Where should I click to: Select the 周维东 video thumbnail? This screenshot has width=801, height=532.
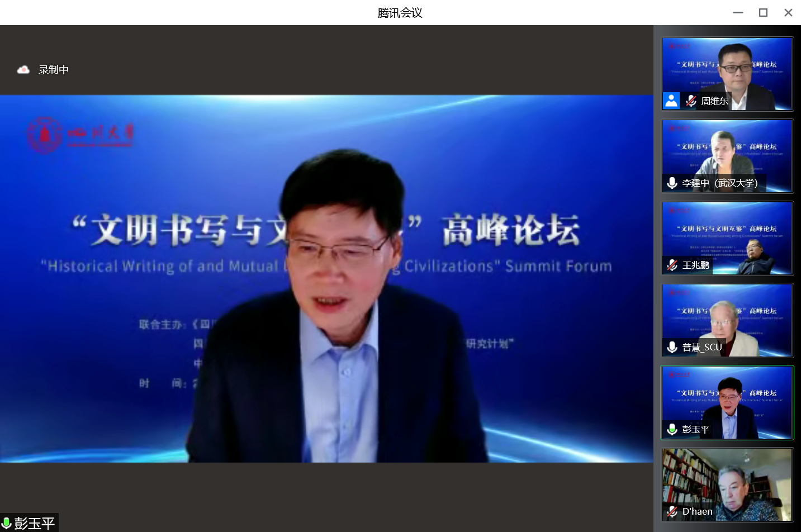pos(728,74)
